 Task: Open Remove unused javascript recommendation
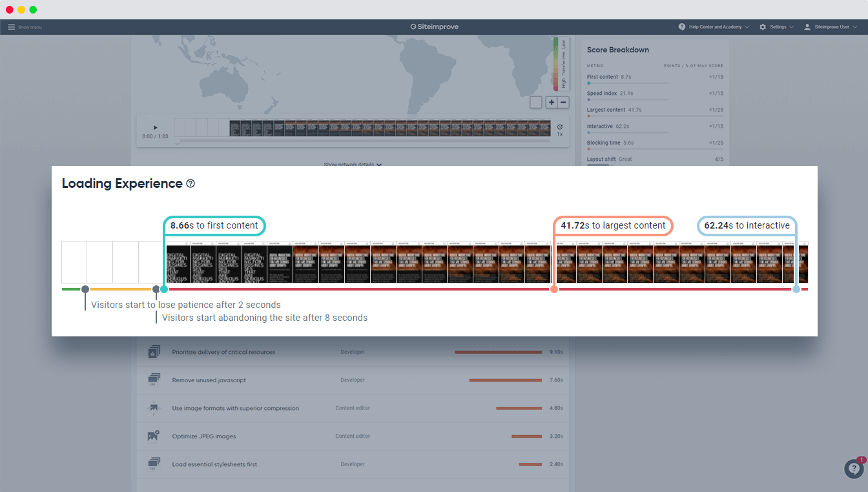coord(209,380)
